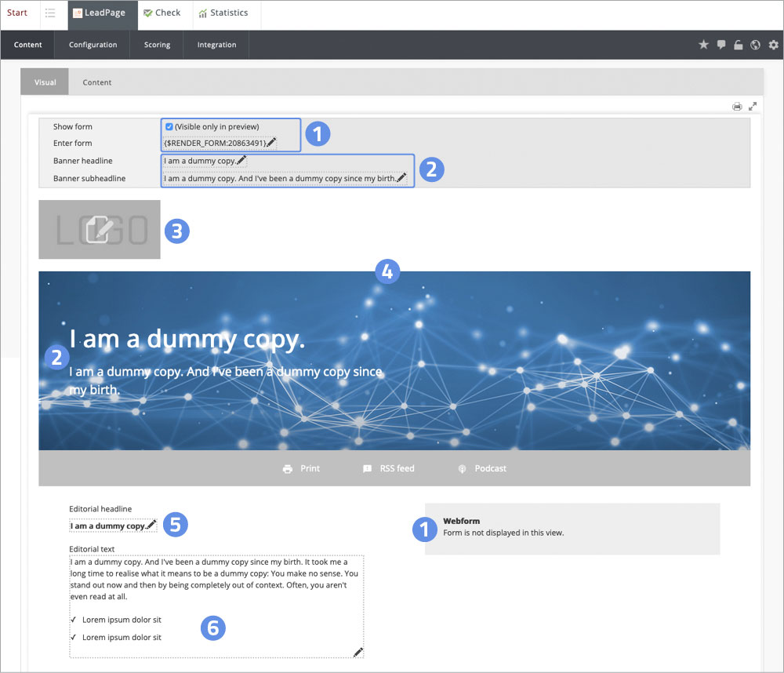The height and width of the screenshot is (673, 784).
Task: Click the Print link below the banner
Action: [x=302, y=468]
